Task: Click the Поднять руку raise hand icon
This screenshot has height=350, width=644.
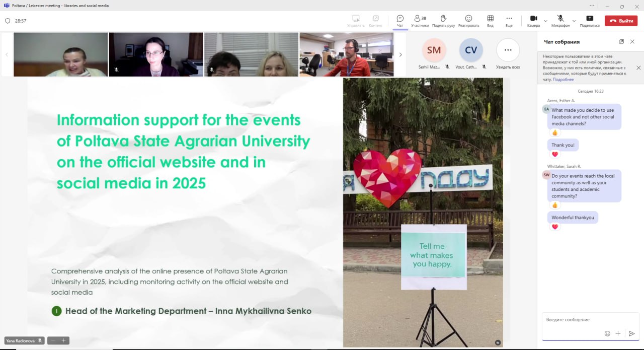Action: [443, 19]
